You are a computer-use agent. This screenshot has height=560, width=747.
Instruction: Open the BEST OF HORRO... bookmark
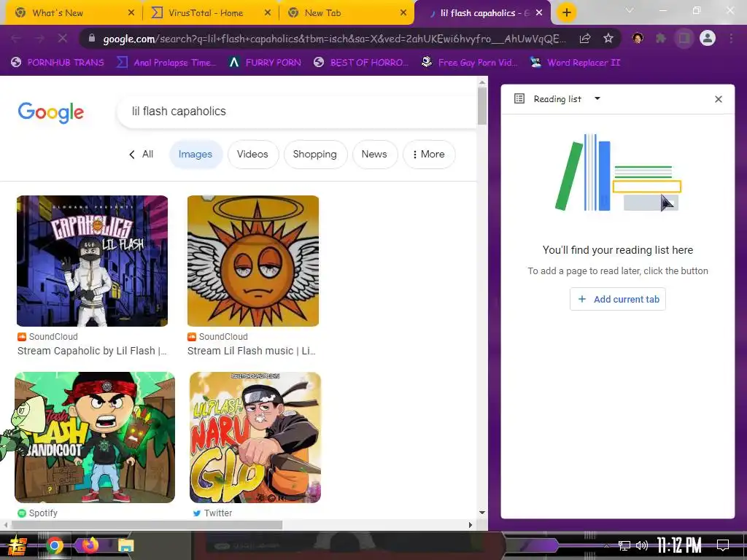click(x=361, y=63)
